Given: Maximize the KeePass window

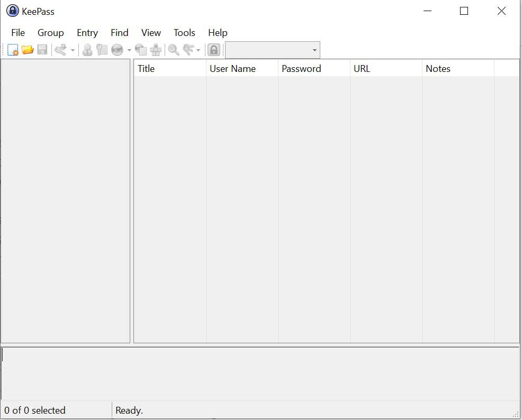Looking at the screenshot, I should tap(464, 11).
